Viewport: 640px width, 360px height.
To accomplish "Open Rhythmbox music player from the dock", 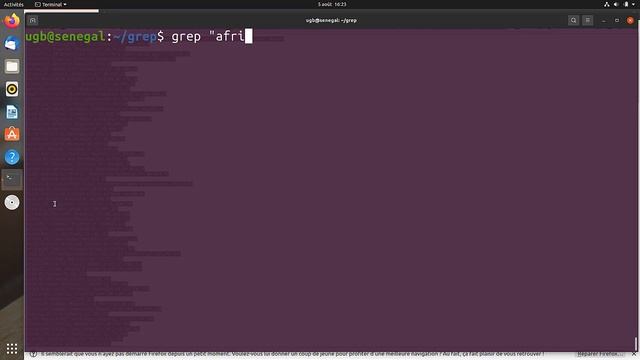I will [x=12, y=89].
